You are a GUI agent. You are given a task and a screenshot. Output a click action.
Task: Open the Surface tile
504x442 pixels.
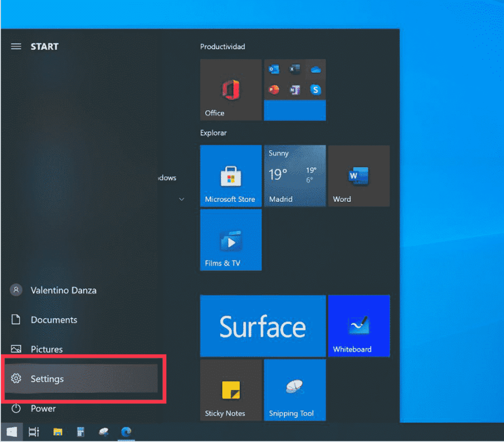263,326
